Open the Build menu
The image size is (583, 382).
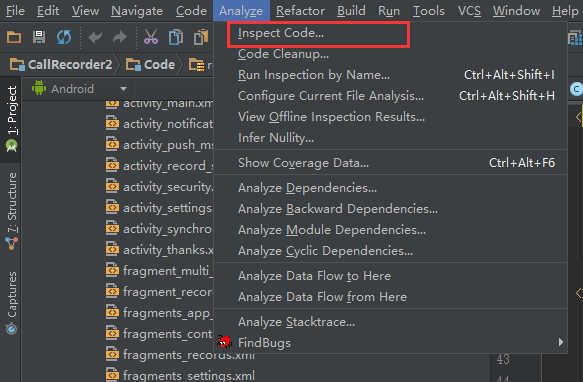click(x=351, y=11)
